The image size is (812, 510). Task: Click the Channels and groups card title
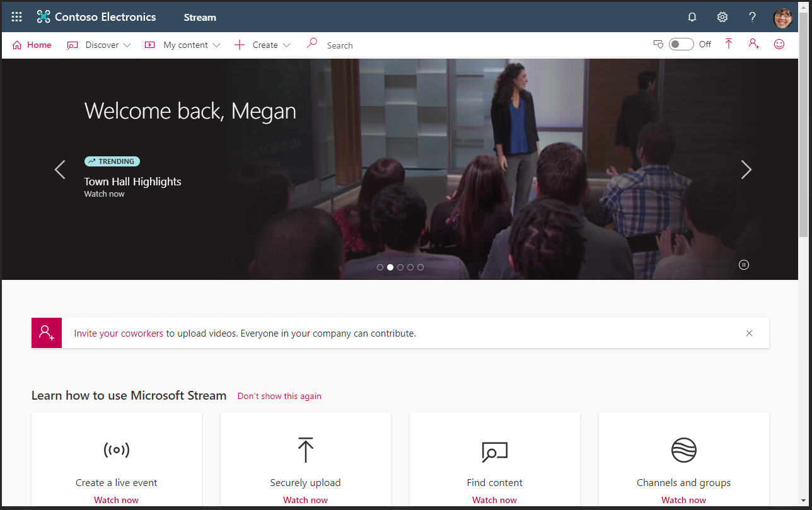pos(684,482)
